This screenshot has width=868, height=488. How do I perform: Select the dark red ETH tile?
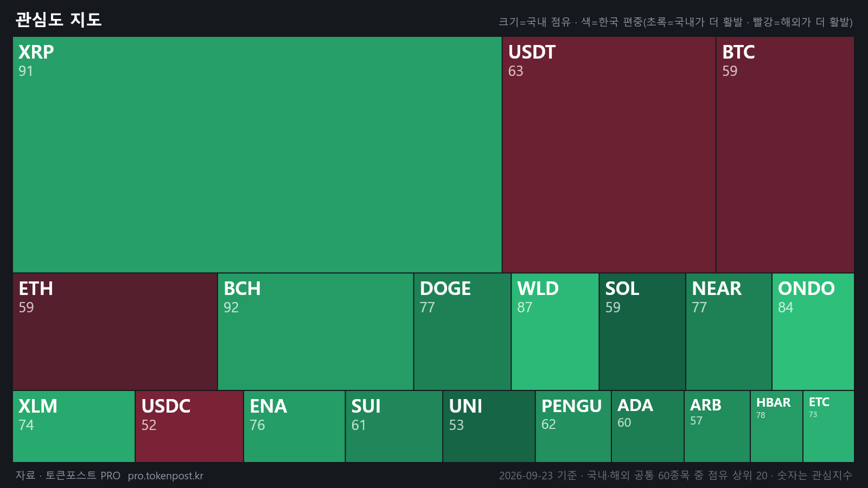115,331
